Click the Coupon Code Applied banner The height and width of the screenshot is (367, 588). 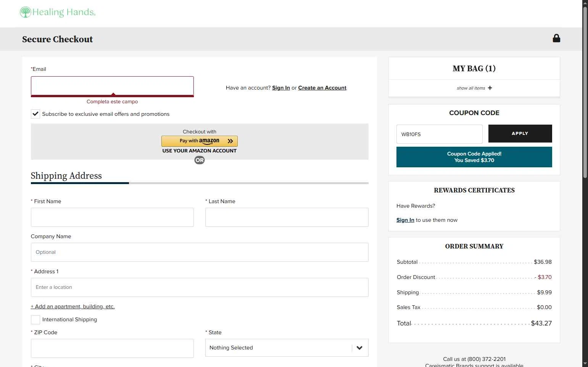pyautogui.click(x=474, y=157)
